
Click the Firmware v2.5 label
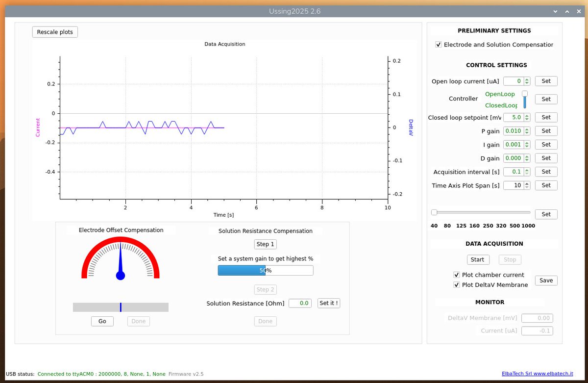186,374
